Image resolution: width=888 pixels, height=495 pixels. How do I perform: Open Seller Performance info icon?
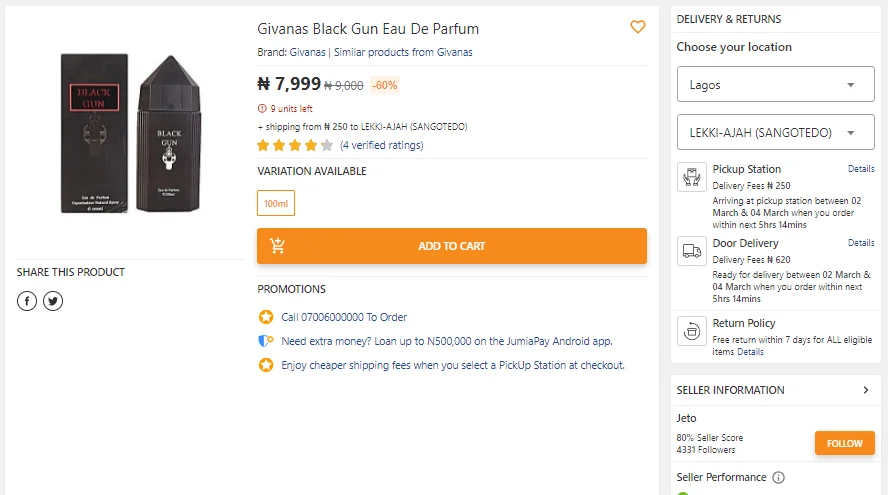point(778,478)
